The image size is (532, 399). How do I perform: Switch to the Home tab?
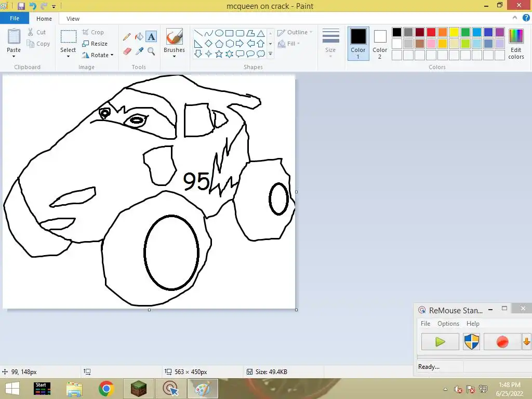coord(44,19)
